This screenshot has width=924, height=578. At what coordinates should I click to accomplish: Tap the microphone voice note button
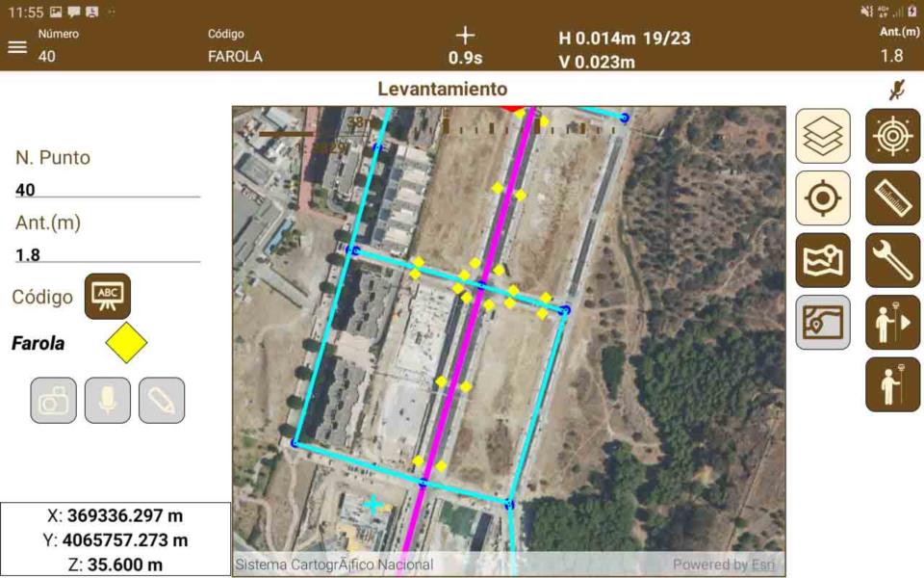tap(107, 400)
